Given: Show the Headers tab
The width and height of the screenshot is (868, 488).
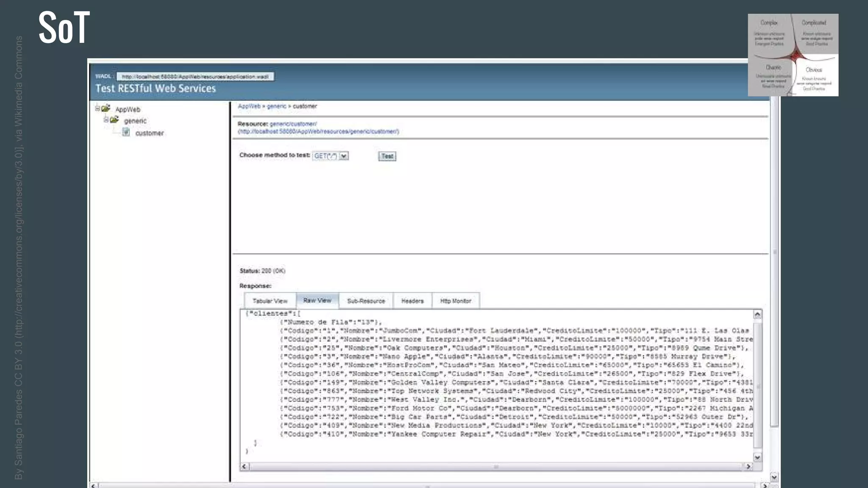Looking at the screenshot, I should (412, 301).
